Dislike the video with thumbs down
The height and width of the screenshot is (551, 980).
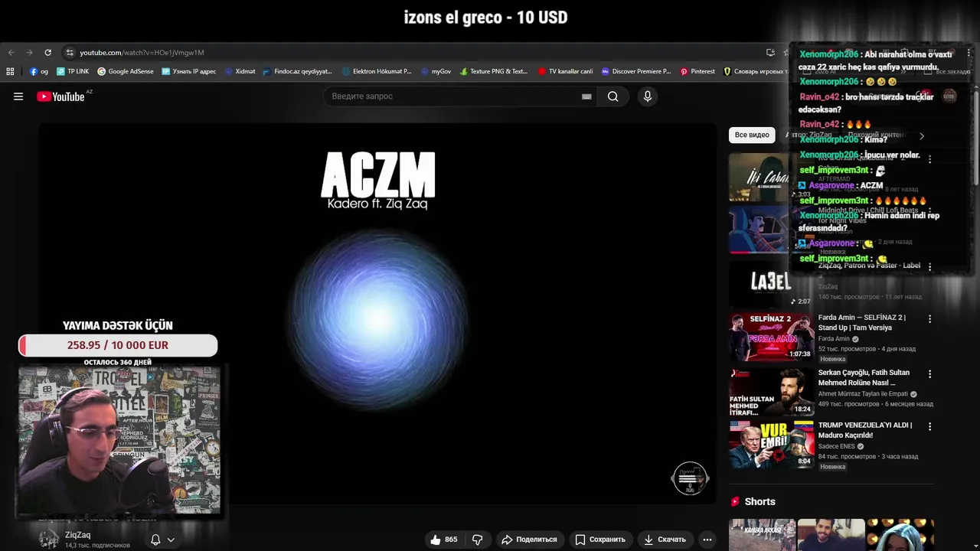478,540
